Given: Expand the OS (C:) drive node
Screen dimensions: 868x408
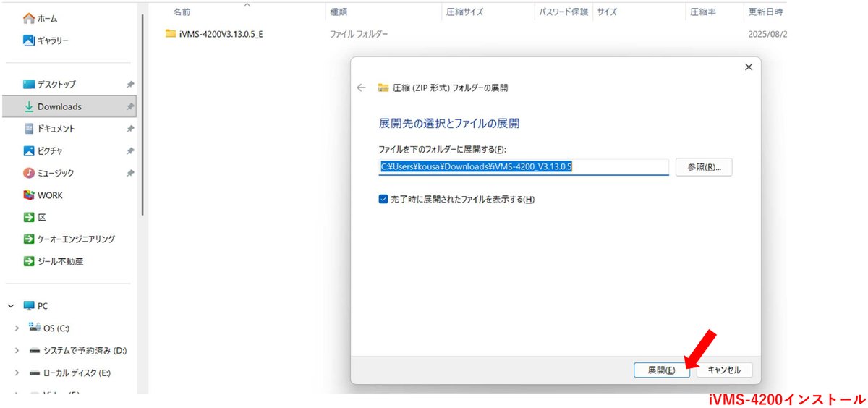Looking at the screenshot, I should 17,328.
